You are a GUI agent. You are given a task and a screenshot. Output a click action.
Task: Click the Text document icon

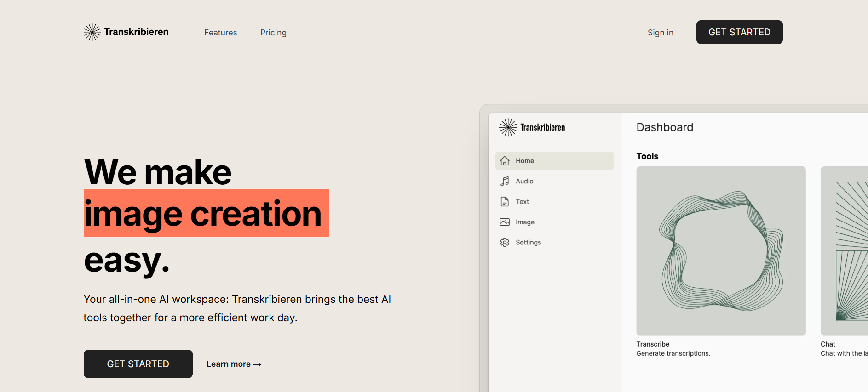pyautogui.click(x=505, y=201)
